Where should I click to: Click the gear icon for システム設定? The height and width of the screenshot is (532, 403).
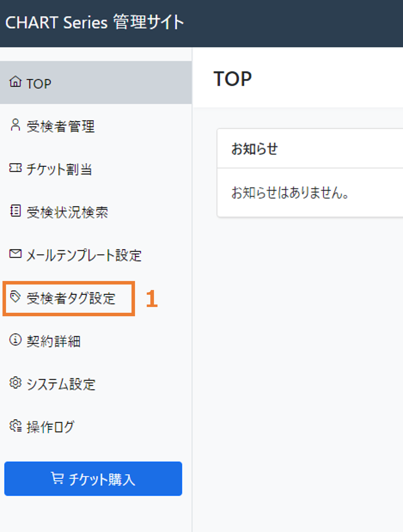(15, 383)
